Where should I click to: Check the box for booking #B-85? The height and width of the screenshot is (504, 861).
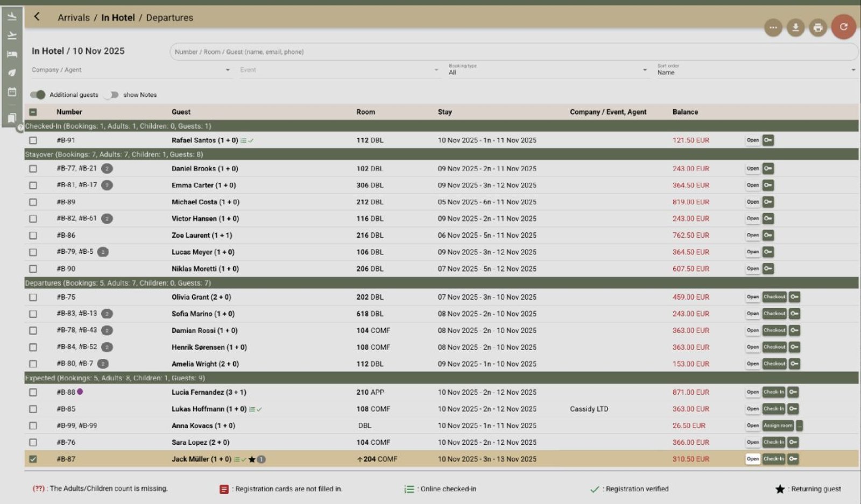tap(33, 409)
